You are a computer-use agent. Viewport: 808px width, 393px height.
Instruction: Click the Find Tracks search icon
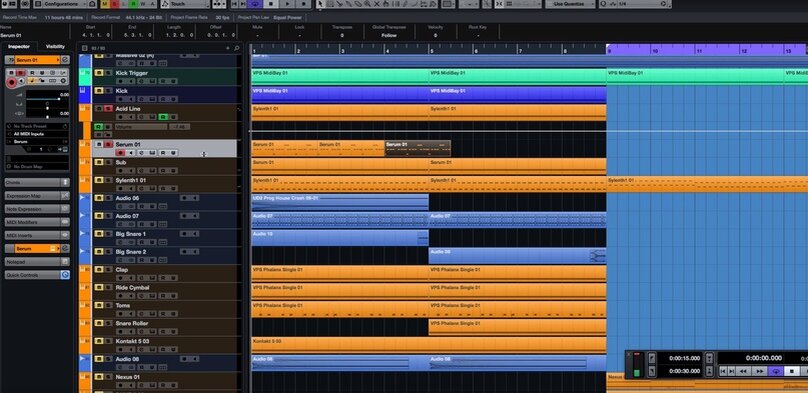coord(237,48)
